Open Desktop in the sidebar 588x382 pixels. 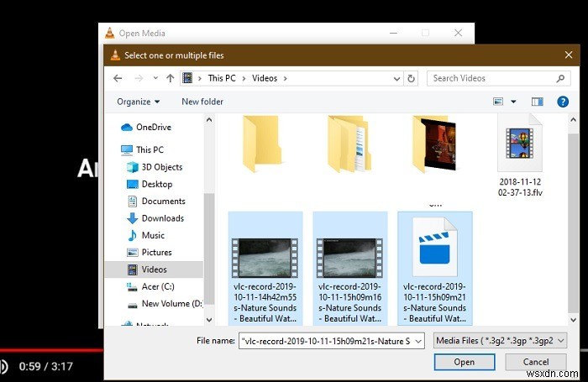(x=157, y=184)
